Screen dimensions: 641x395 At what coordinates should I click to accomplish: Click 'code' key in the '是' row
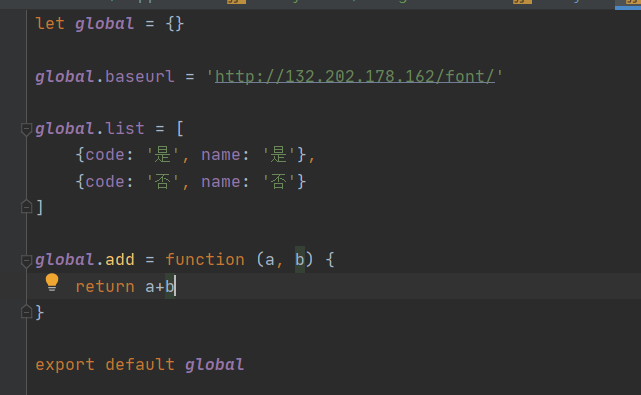(105, 155)
